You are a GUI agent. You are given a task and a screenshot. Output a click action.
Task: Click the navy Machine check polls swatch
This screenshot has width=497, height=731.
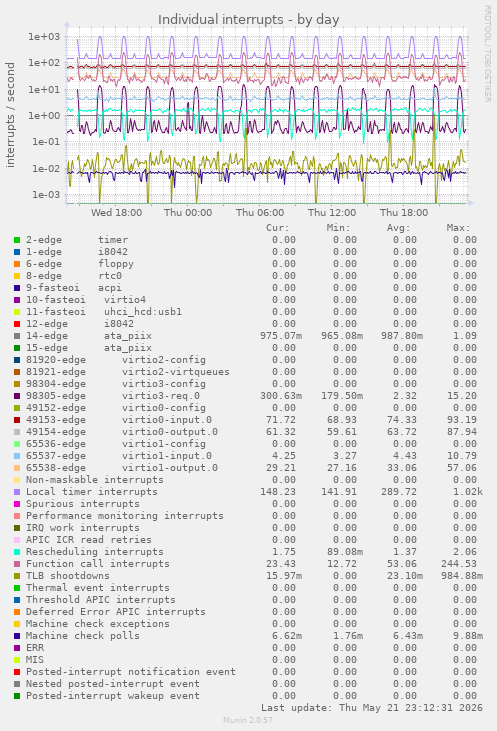(17, 636)
